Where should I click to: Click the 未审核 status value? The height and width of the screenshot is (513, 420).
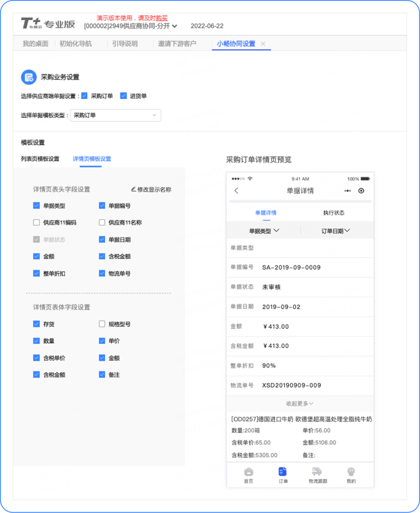coord(271,287)
